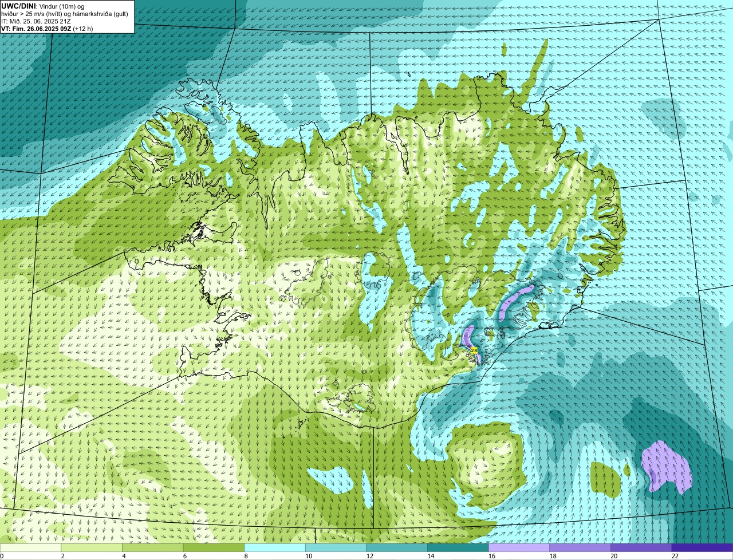The width and height of the screenshot is (733, 560).
Task: Click the "VT: Fim. 26.06.2025 09Z (+12 h)" line
Action: 47,28
